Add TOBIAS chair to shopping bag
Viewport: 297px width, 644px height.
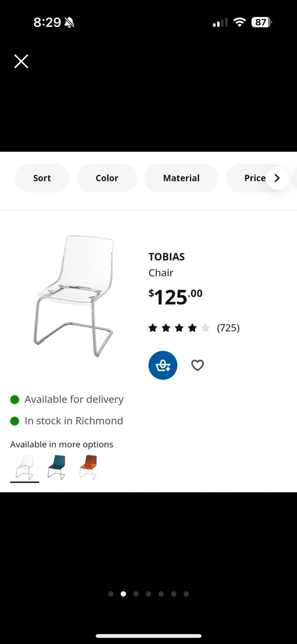click(x=163, y=365)
